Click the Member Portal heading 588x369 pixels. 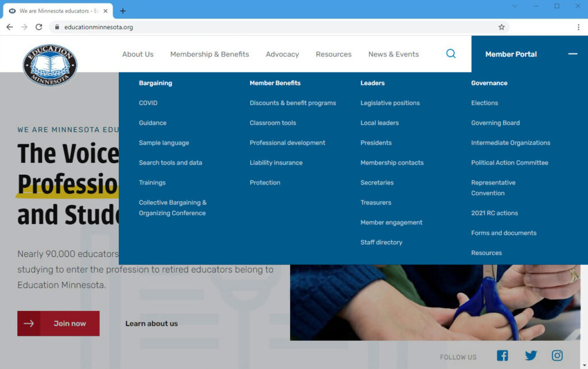point(511,54)
